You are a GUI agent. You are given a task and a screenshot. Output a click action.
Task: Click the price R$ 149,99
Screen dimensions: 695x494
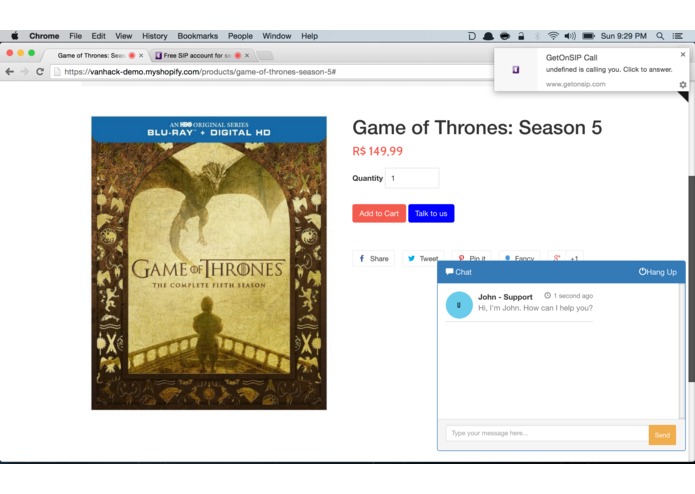coord(378,151)
